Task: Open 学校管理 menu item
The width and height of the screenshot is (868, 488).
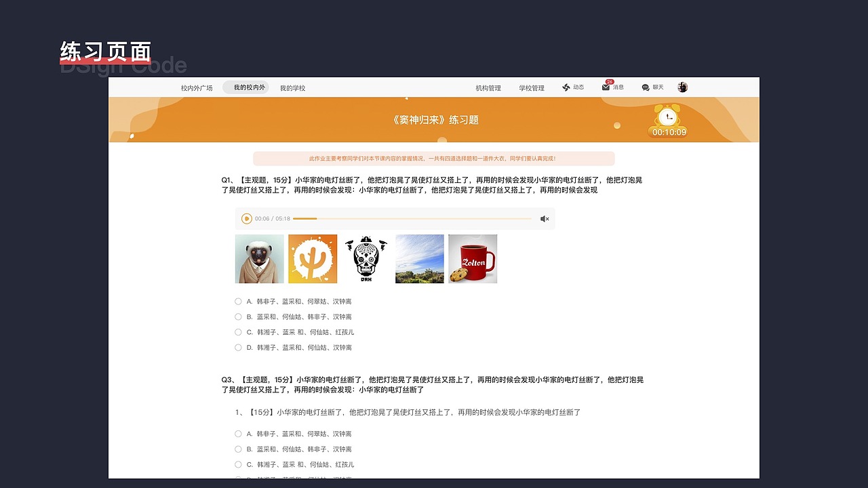Action: [x=532, y=88]
